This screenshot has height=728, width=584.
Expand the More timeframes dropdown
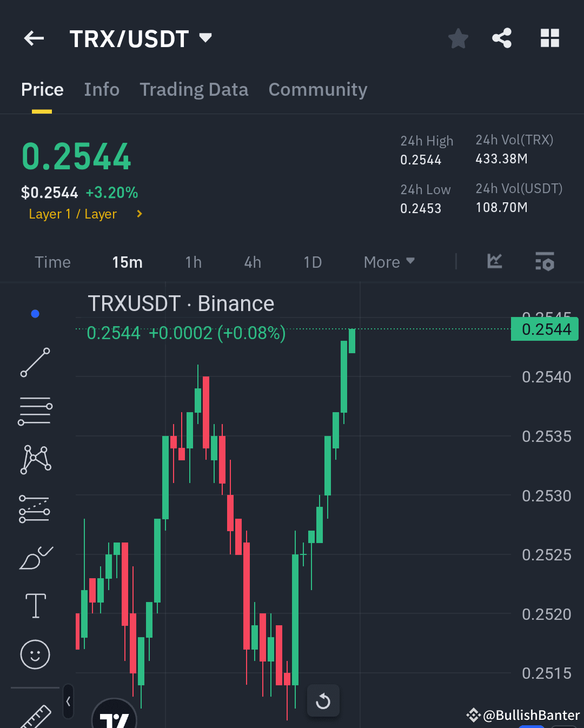click(388, 262)
